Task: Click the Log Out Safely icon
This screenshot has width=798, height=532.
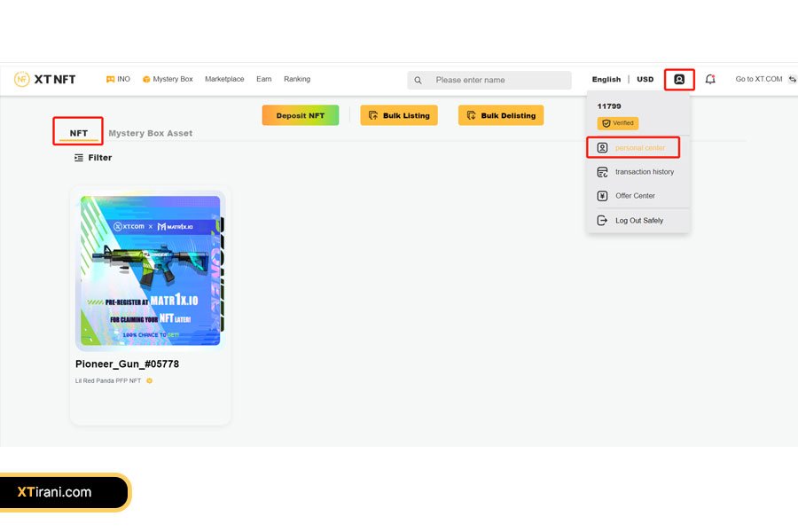Action: tap(603, 221)
